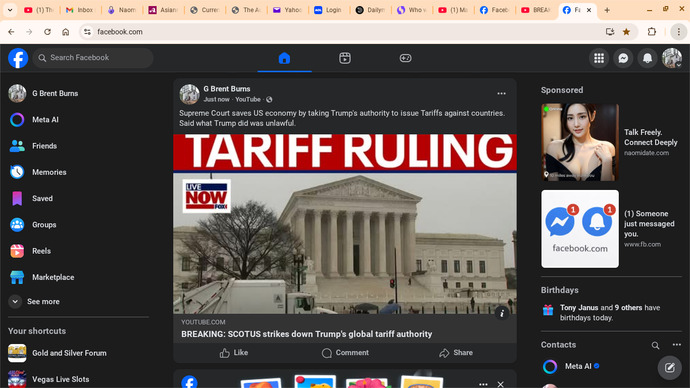This screenshot has height=388, width=690.
Task: Open the browser extensions puzzle icon
Action: click(652, 32)
